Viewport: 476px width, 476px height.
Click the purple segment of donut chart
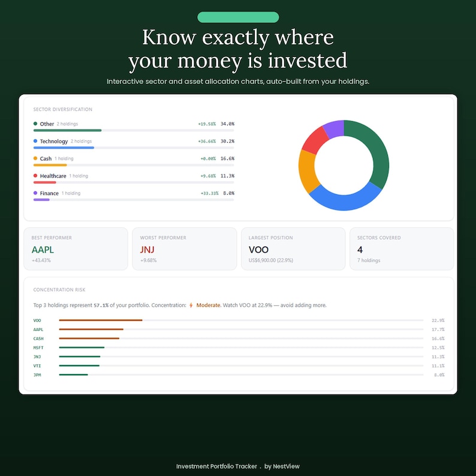335,129
